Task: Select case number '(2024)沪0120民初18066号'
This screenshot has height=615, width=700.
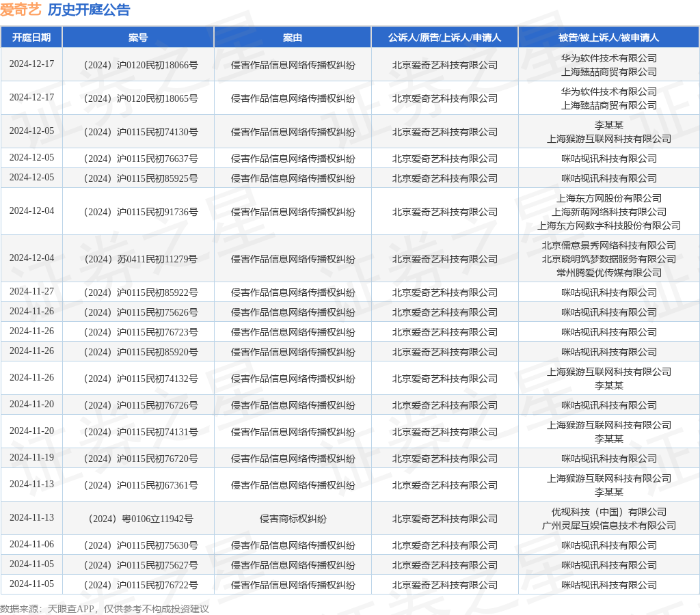Action: coord(141,65)
